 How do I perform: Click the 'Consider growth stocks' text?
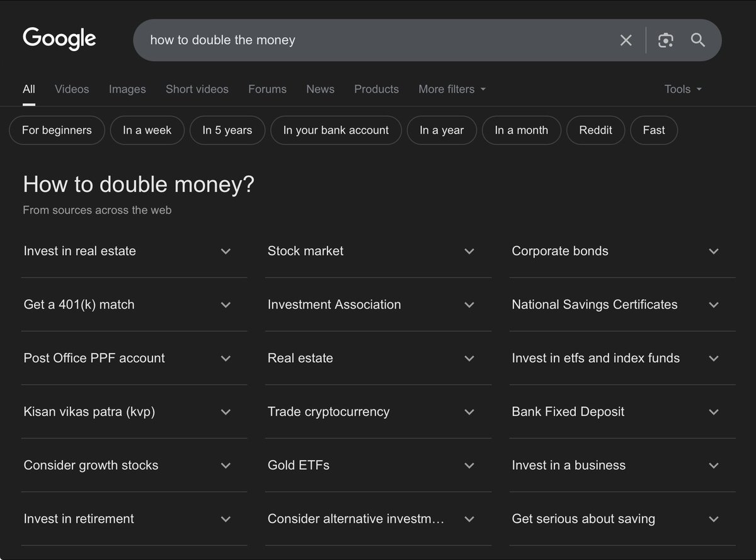tap(91, 465)
